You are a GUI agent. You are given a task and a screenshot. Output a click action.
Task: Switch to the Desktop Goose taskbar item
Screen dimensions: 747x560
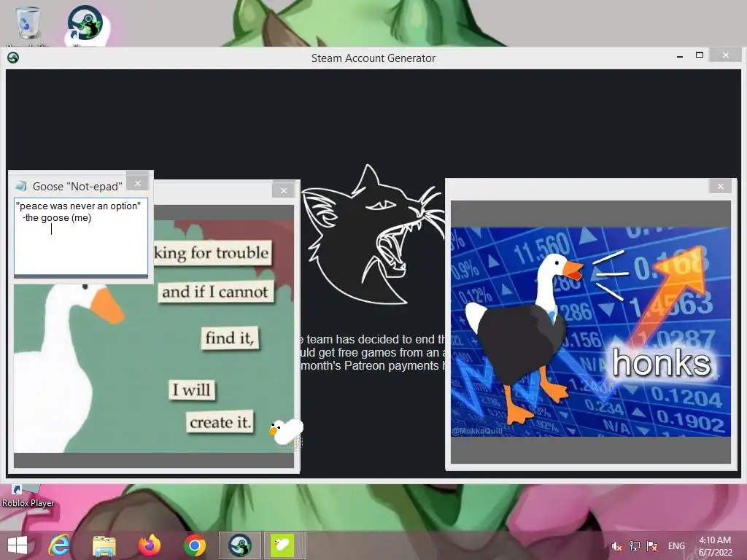point(283,545)
